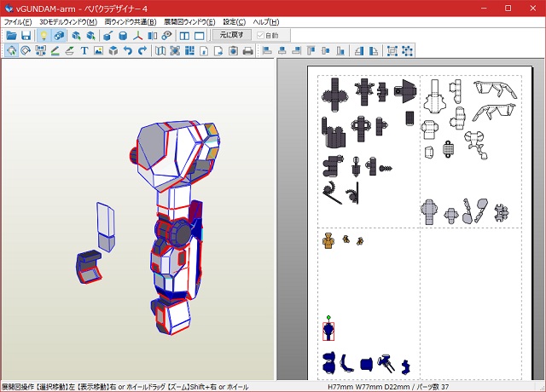Click the title text 'vGUNDAM-arm'
The height and width of the screenshot is (392, 546).
tap(45, 9)
